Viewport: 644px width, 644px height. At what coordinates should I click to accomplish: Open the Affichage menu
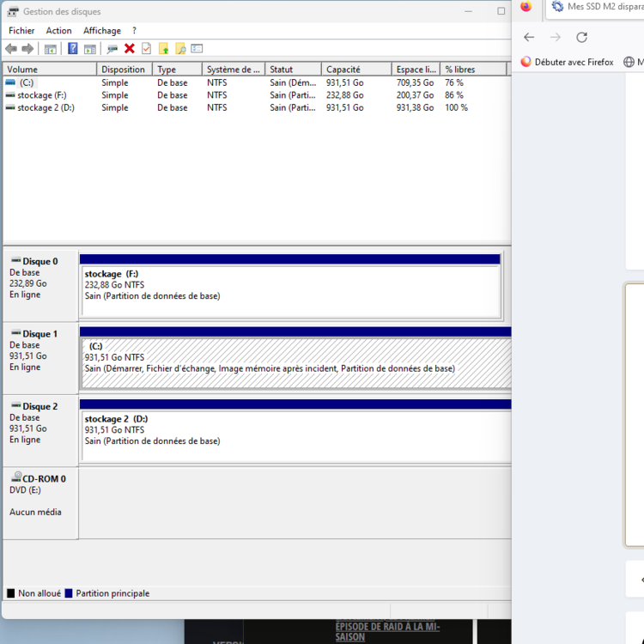[101, 31]
